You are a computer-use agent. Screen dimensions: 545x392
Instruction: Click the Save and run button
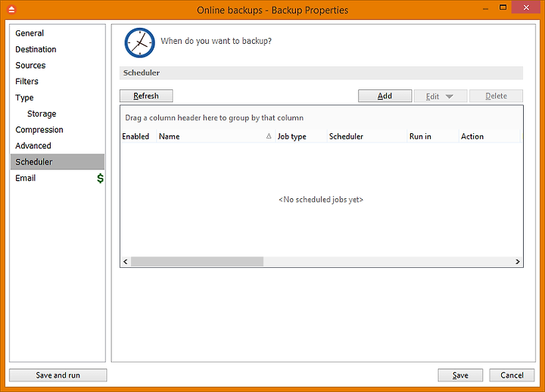(58, 375)
